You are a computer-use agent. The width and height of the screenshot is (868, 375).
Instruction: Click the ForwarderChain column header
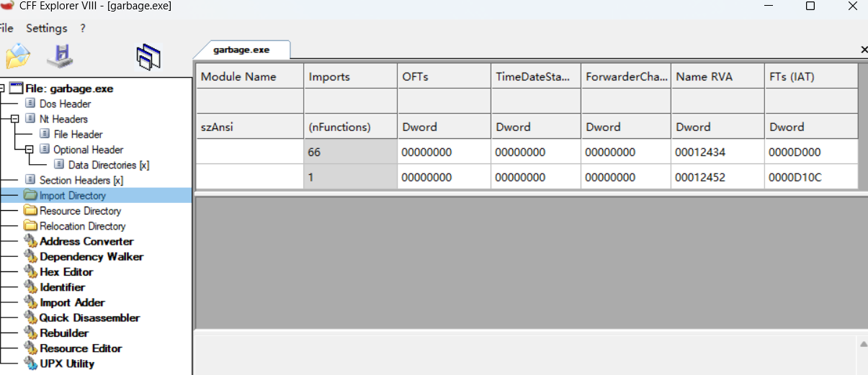point(626,76)
